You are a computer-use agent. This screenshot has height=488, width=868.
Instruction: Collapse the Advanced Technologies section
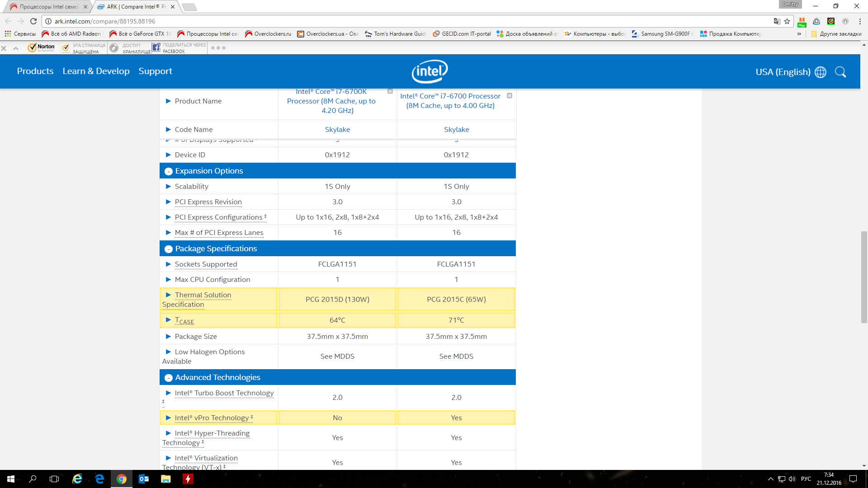click(x=169, y=378)
